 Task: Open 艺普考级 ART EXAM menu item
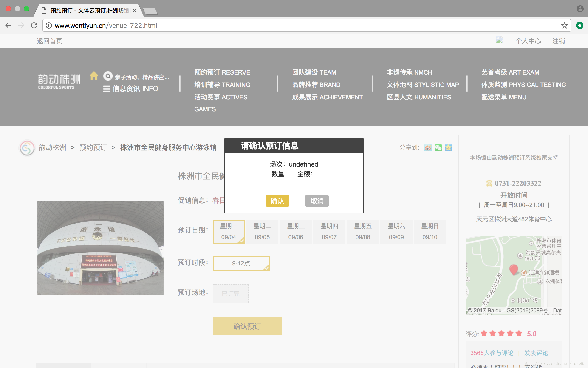[510, 72]
